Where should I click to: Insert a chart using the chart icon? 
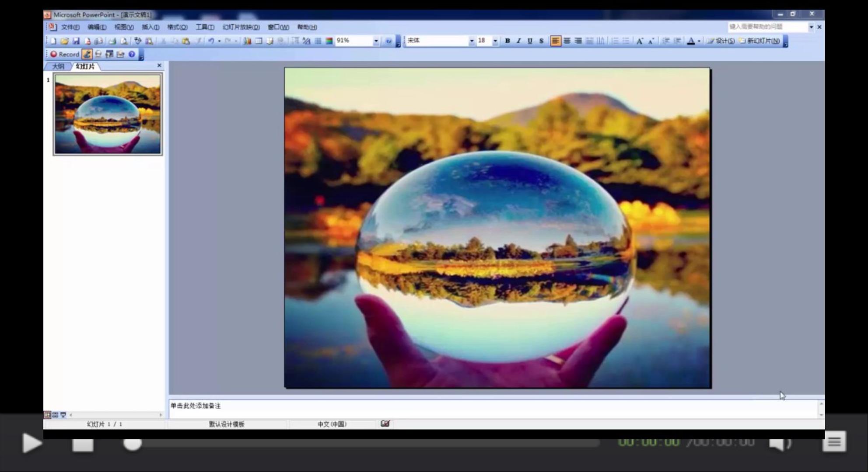(x=247, y=41)
